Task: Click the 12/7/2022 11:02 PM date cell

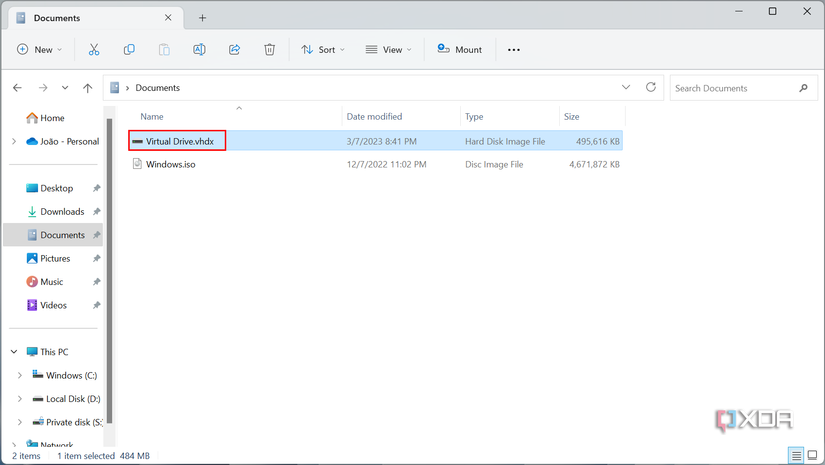Action: click(x=386, y=165)
